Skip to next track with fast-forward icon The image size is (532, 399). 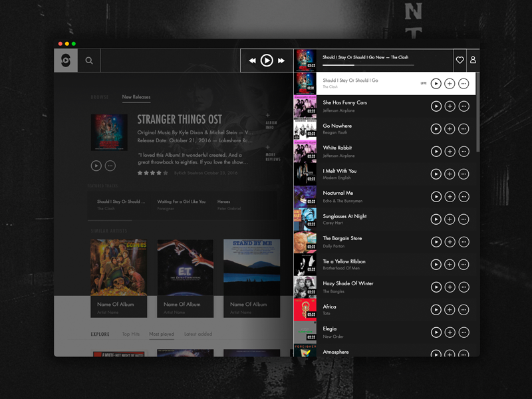pyautogui.click(x=280, y=60)
